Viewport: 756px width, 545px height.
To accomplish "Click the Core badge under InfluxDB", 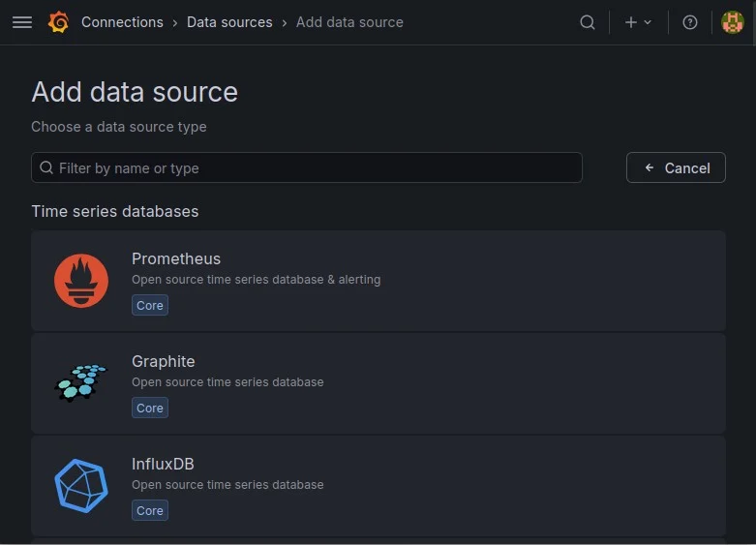I will [x=150, y=511].
